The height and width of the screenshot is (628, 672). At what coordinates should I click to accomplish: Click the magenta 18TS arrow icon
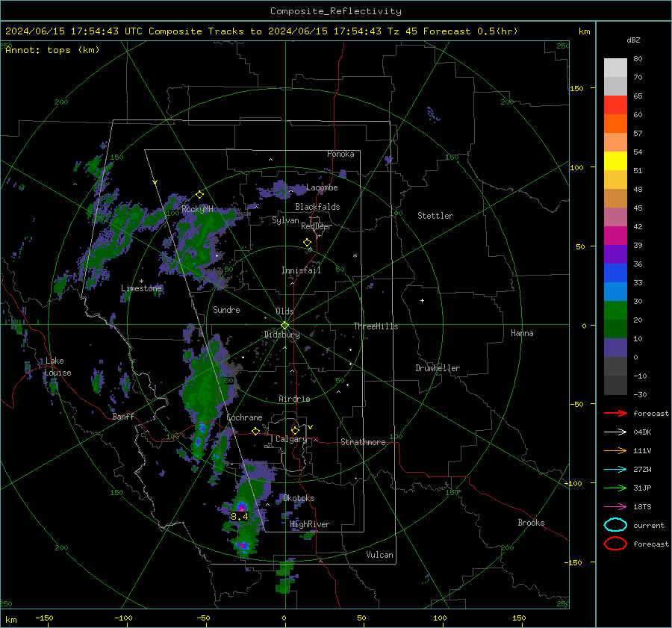pos(615,507)
